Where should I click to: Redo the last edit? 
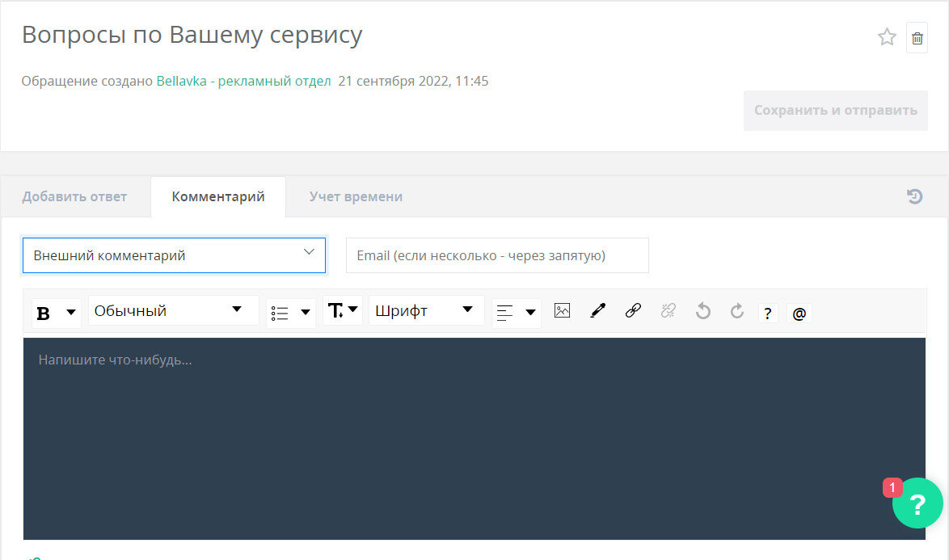click(736, 312)
